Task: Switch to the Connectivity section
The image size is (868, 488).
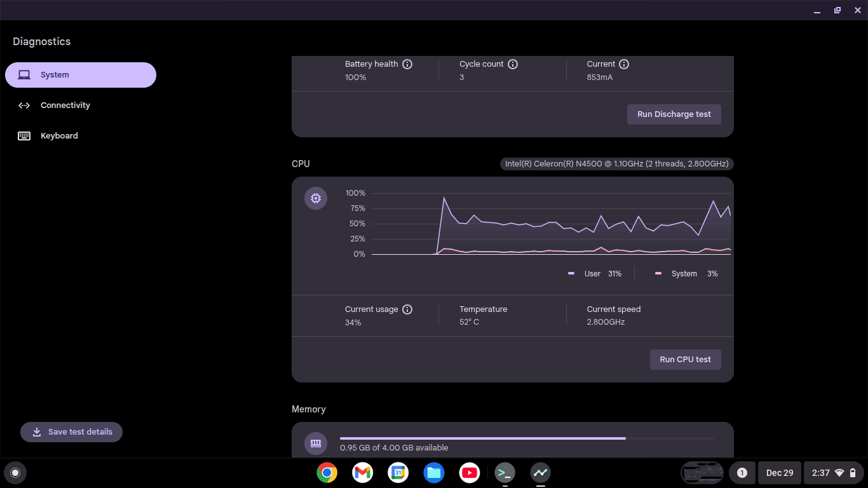Action: click(65, 105)
